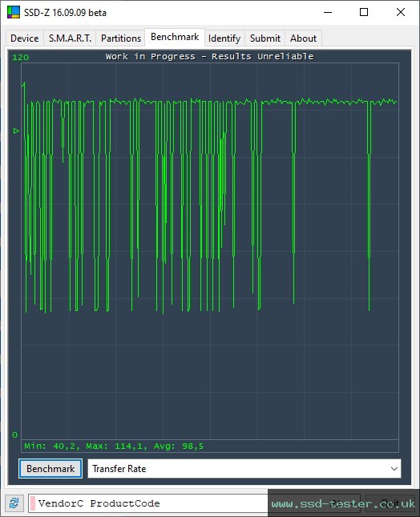
Task: Click the 0 axis label
Action: (x=15, y=434)
